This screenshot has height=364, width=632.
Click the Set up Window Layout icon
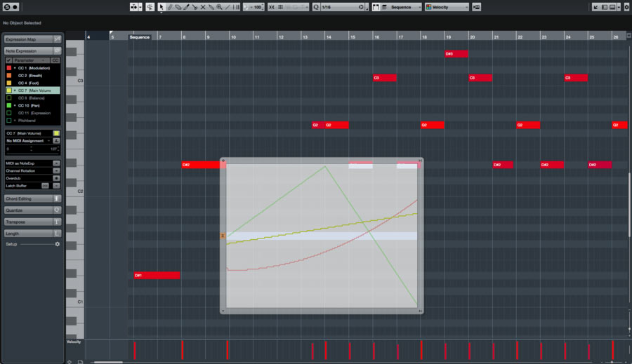point(604,7)
